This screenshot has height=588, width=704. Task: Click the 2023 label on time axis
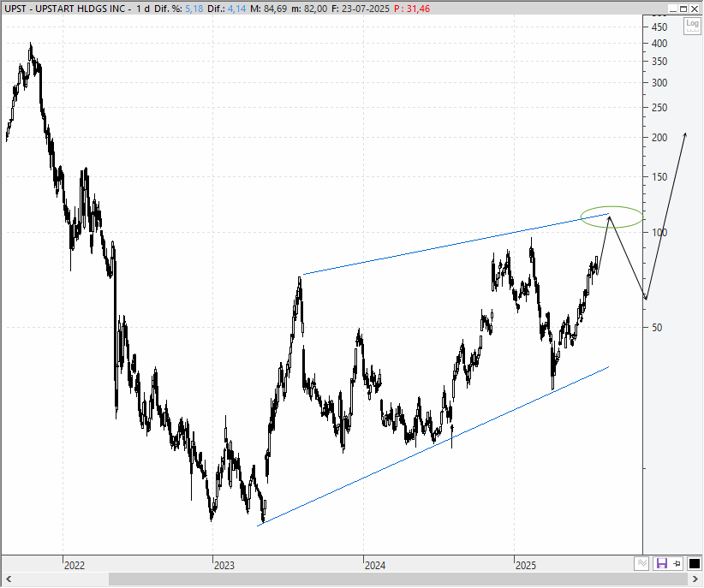(x=224, y=565)
